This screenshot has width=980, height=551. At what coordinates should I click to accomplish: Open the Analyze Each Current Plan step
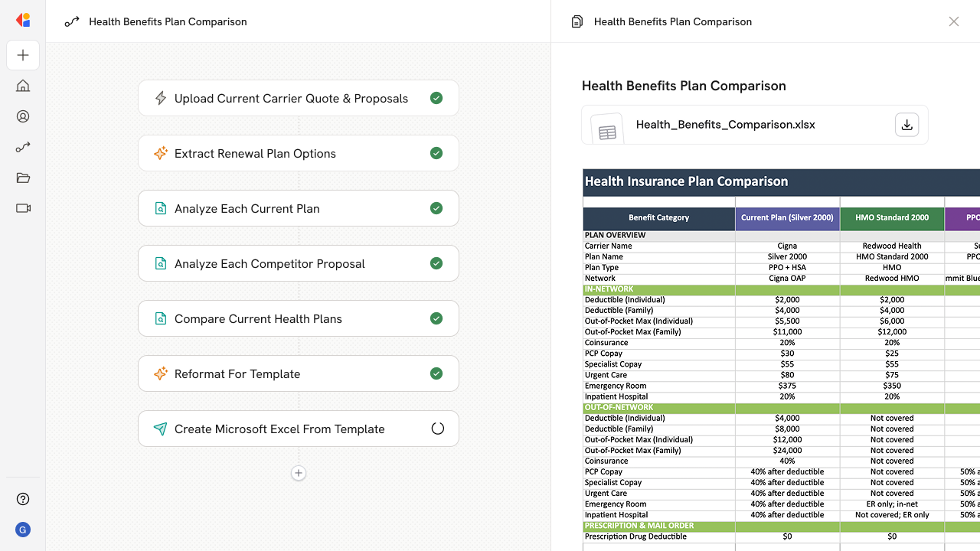pyautogui.click(x=299, y=208)
